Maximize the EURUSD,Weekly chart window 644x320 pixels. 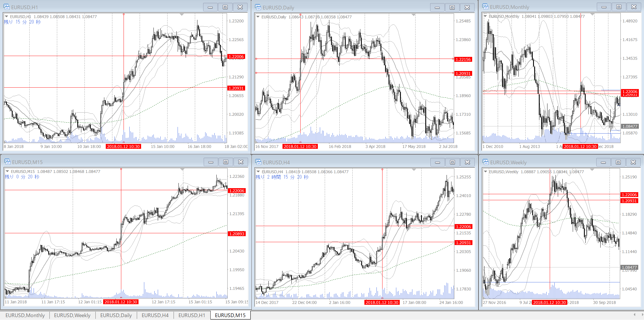tap(618, 162)
